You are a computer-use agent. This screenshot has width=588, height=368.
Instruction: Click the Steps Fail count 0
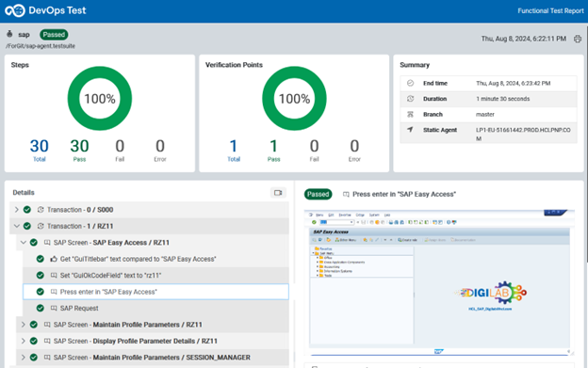120,146
